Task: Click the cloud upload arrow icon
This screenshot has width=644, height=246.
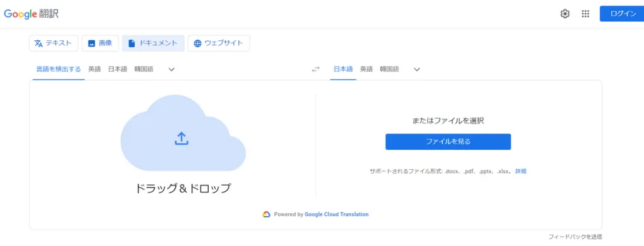Action: point(181,138)
